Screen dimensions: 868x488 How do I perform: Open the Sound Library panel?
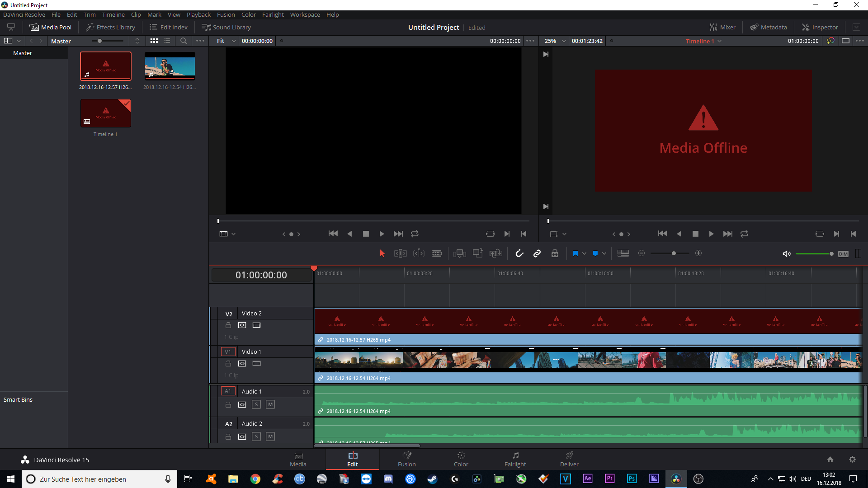[226, 27]
